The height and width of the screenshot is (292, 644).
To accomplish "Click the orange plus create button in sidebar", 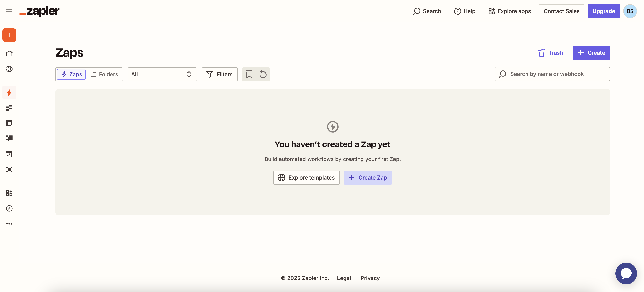I will [x=9, y=35].
